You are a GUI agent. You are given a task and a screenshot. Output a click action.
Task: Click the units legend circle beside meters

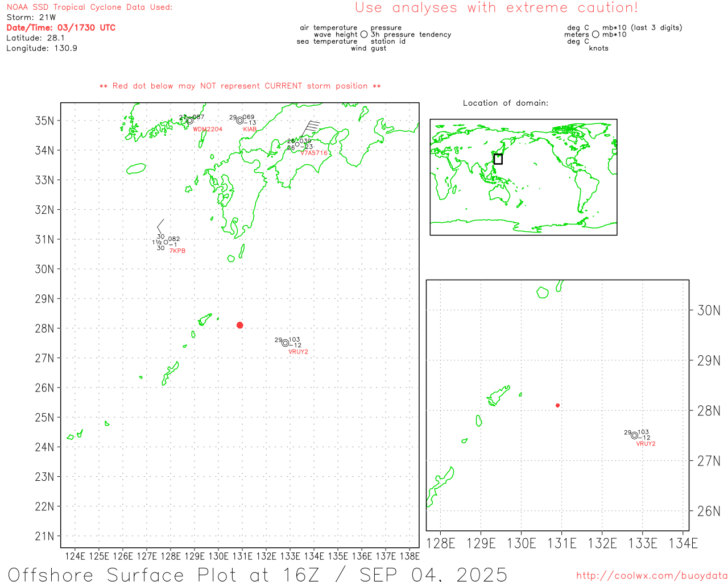(595, 35)
